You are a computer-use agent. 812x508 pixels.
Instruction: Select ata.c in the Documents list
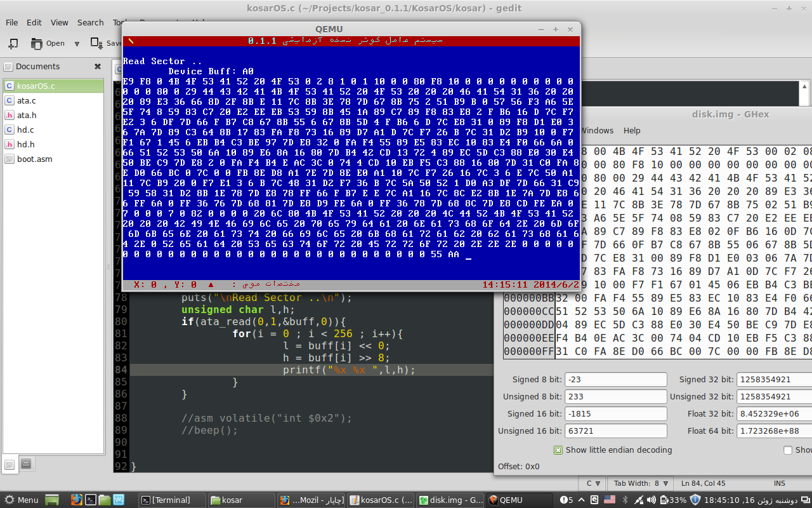tap(26, 100)
